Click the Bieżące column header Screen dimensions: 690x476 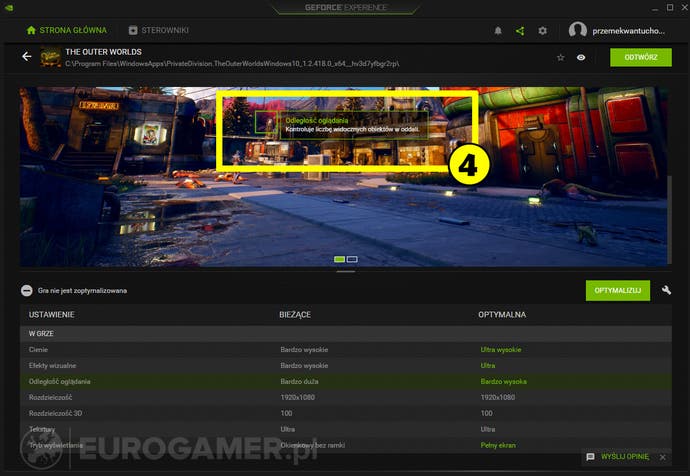coord(295,315)
